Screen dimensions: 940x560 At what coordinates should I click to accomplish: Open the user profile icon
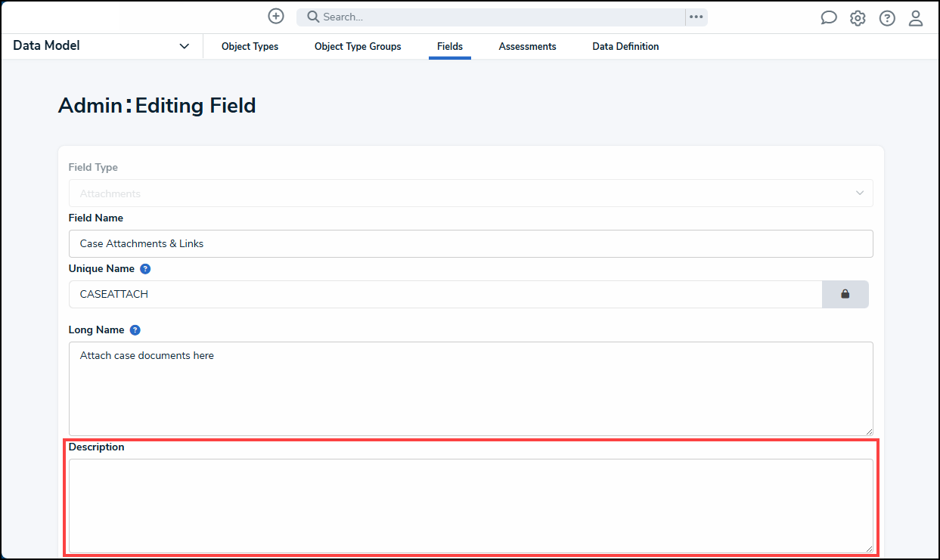(x=916, y=17)
